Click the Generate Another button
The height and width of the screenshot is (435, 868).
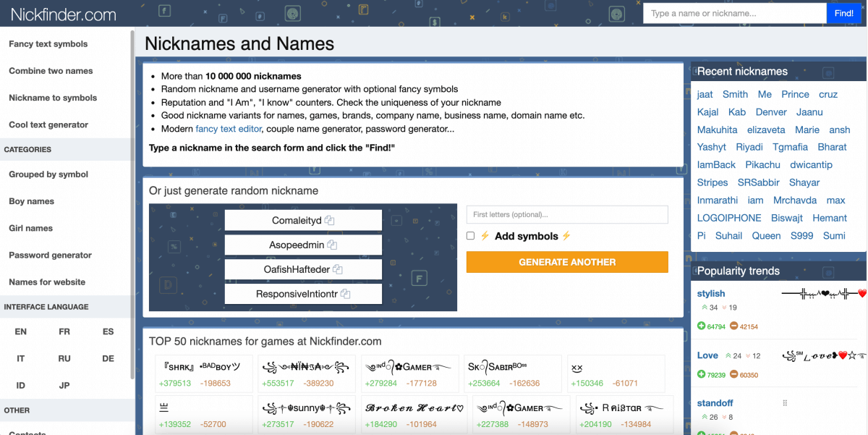pos(567,262)
